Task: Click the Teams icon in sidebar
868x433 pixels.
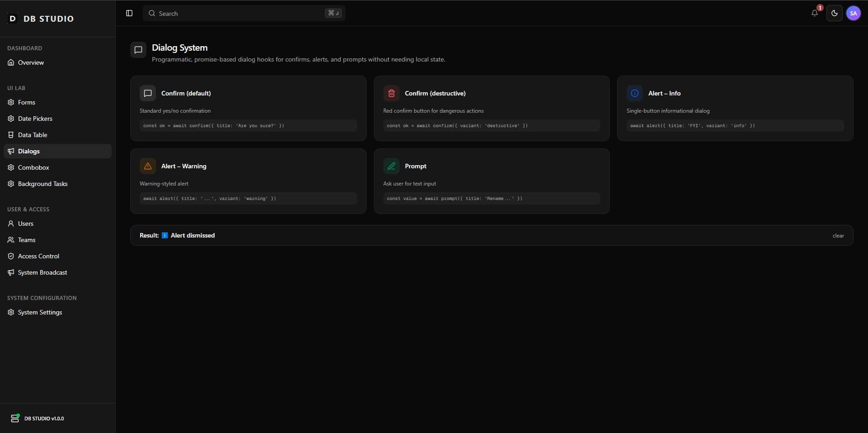Action: 11,240
